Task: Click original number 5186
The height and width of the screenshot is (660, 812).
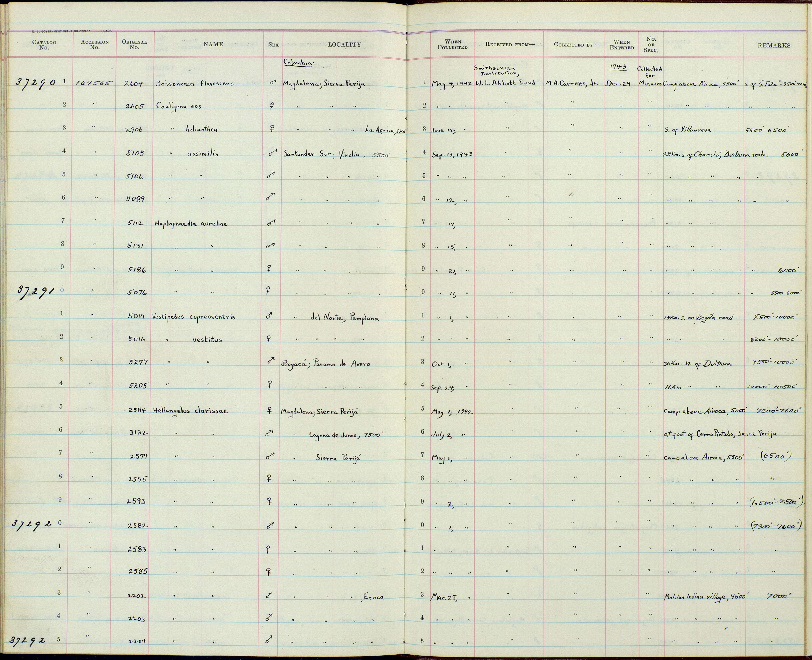Action: (x=136, y=270)
